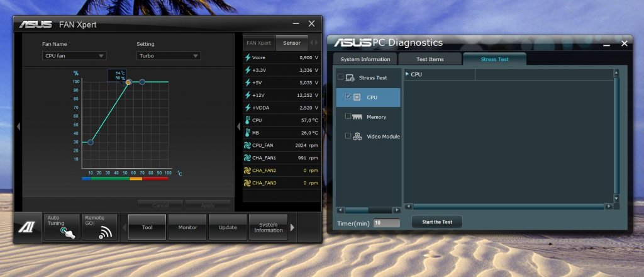Click the yellow CHA_FAN3 fan icon

click(247, 183)
